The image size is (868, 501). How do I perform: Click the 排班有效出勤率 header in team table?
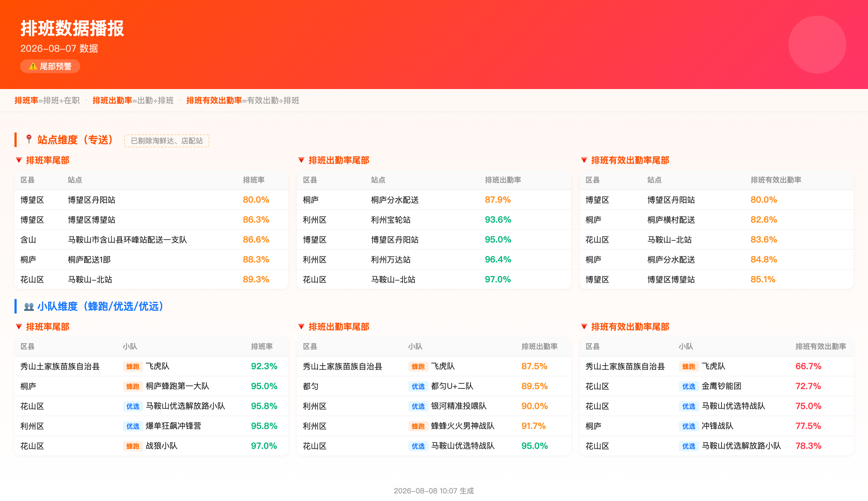pos(821,346)
